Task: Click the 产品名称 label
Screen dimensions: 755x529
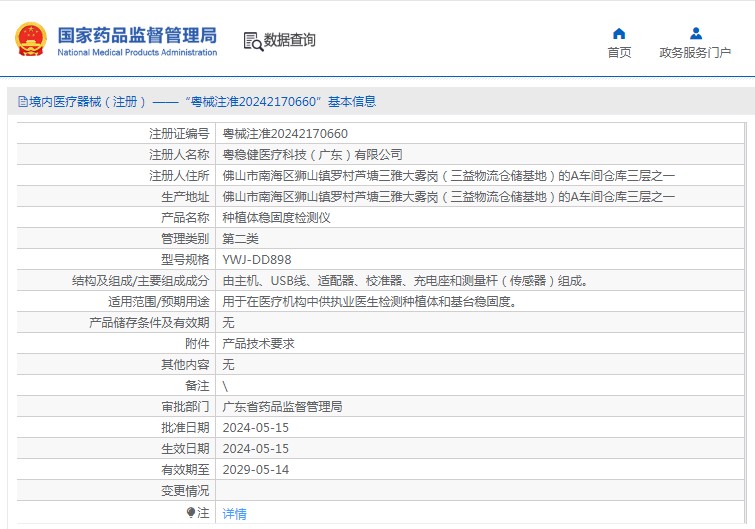Action: [x=185, y=218]
